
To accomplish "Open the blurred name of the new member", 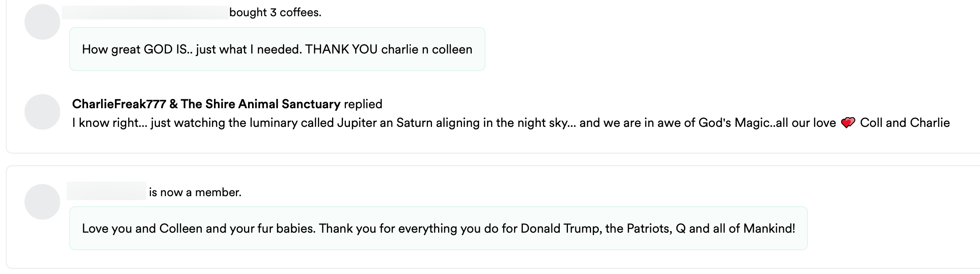I will (x=106, y=191).
